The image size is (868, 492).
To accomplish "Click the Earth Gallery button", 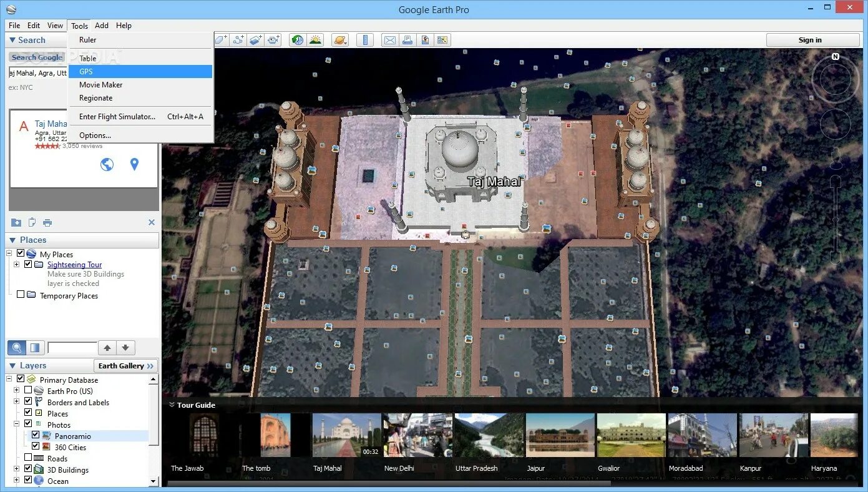I will pyautogui.click(x=126, y=366).
